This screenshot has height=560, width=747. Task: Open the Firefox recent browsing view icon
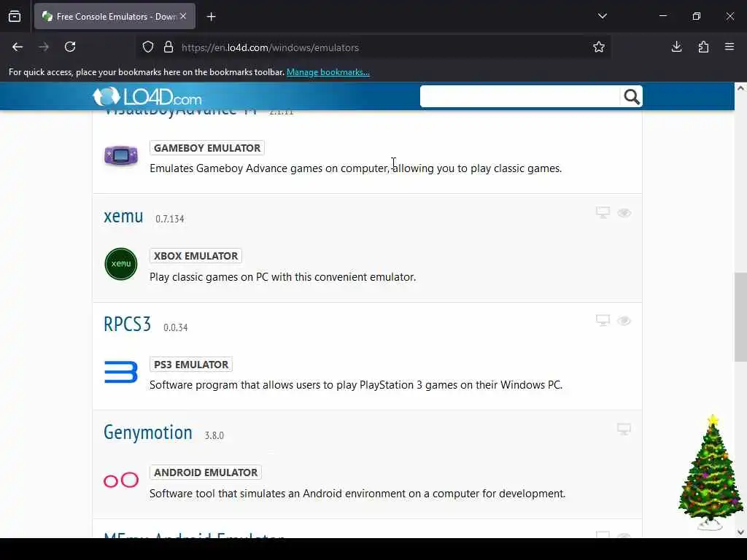pyautogui.click(x=15, y=17)
